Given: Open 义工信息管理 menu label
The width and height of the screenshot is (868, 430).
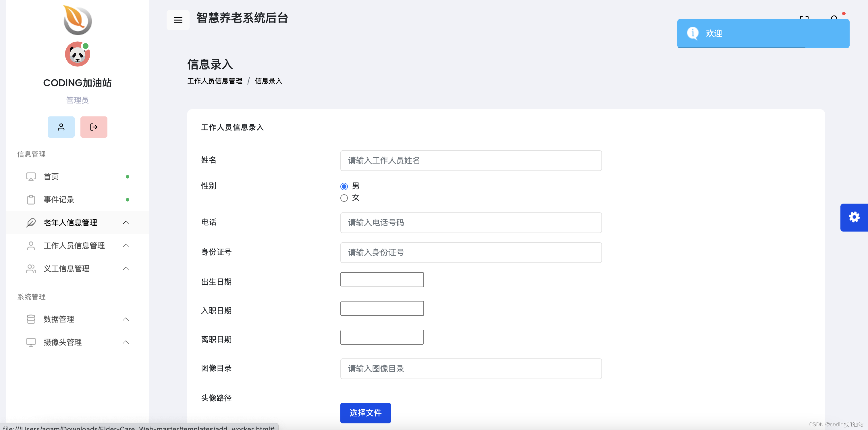Looking at the screenshot, I should [x=66, y=268].
